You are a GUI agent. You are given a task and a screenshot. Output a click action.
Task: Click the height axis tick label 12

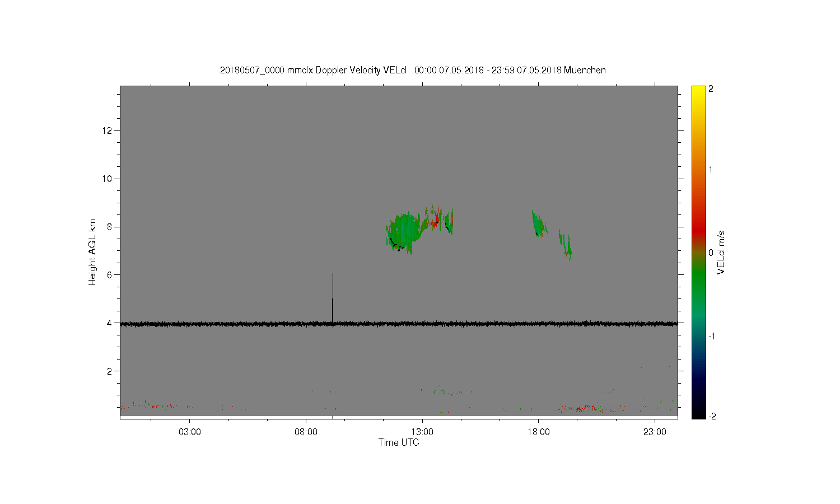click(108, 131)
